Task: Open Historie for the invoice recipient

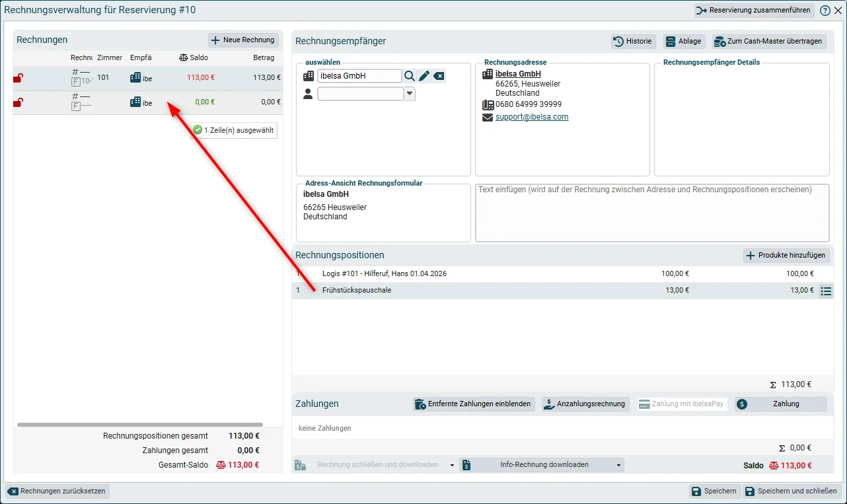Action: (633, 41)
